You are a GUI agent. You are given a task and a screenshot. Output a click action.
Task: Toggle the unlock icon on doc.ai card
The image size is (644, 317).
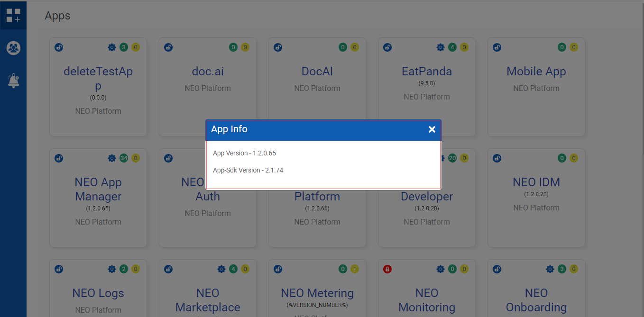coord(168,47)
